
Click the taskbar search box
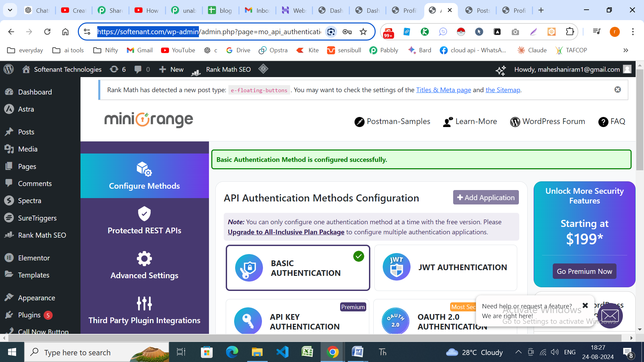97,352
